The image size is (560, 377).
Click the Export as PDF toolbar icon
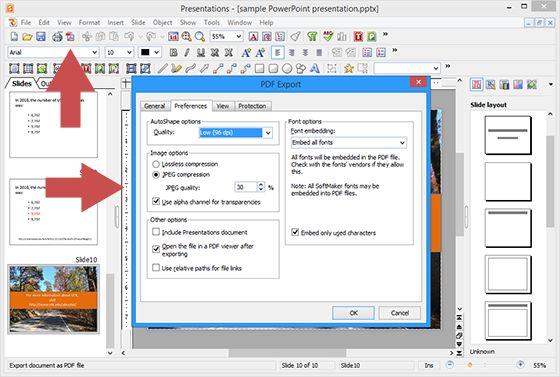tap(70, 37)
